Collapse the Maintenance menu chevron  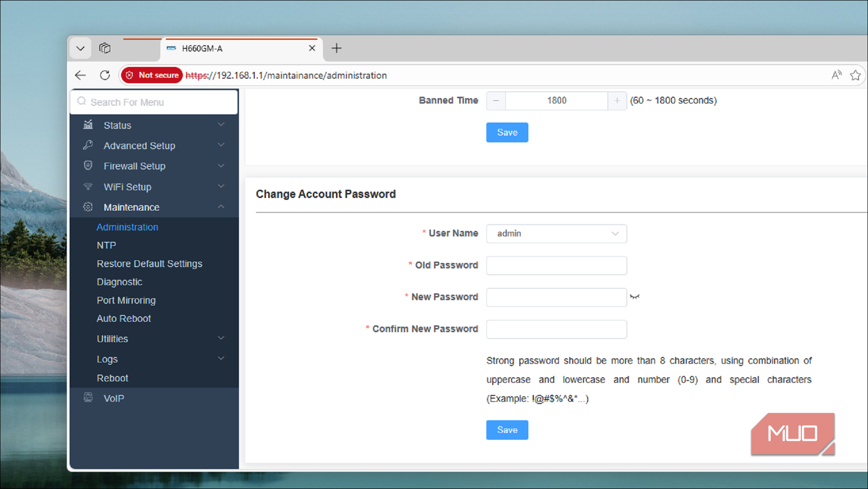[221, 207]
